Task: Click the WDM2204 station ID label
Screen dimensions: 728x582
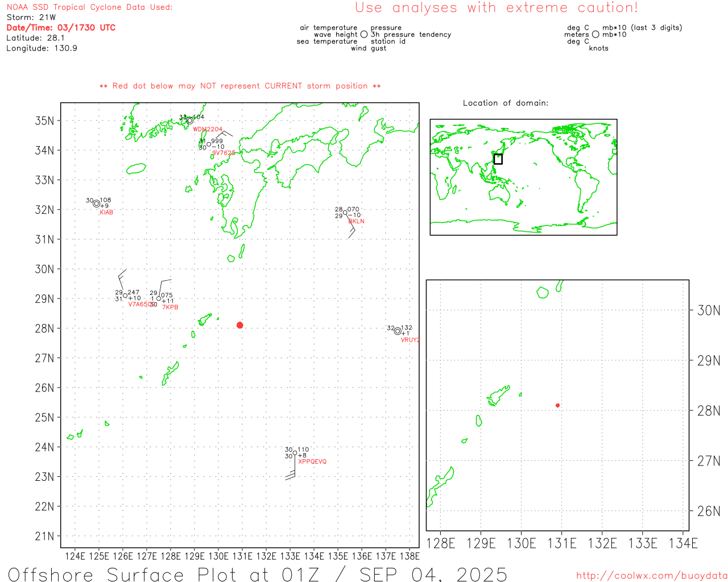Action: tap(208, 130)
